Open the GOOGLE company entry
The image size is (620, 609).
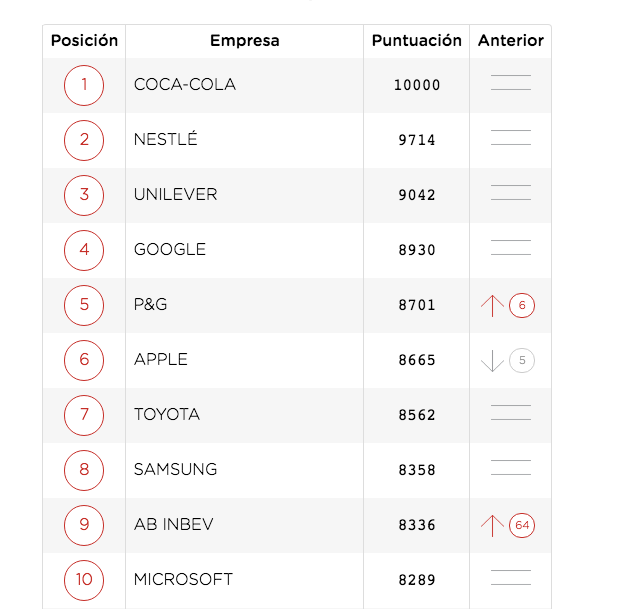[170, 250]
